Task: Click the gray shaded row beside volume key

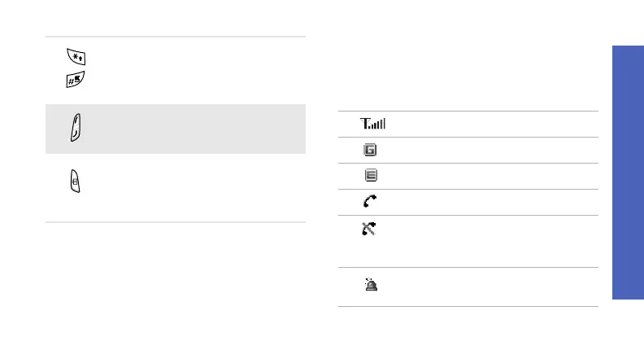Action: pyautogui.click(x=195, y=129)
